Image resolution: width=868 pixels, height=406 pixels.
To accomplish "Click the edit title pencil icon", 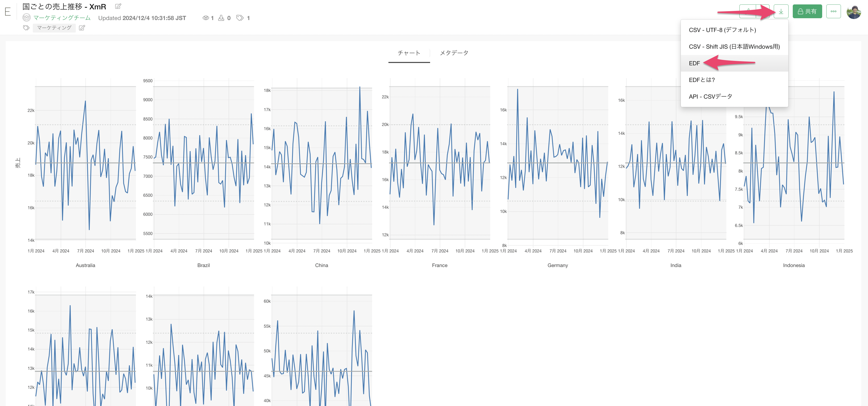I will (x=118, y=7).
